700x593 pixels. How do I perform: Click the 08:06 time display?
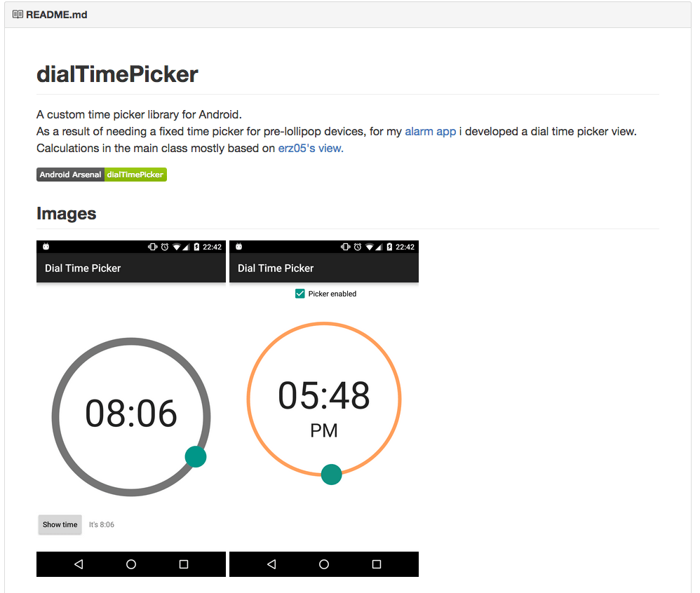[131, 414]
